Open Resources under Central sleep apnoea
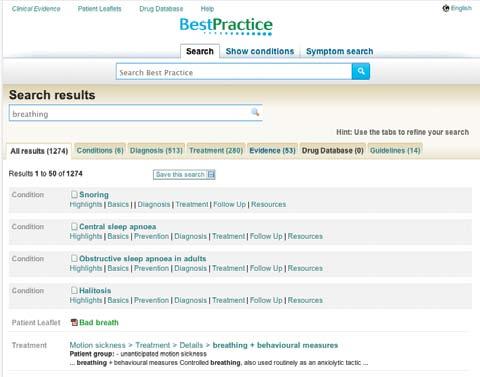 tap(305, 236)
